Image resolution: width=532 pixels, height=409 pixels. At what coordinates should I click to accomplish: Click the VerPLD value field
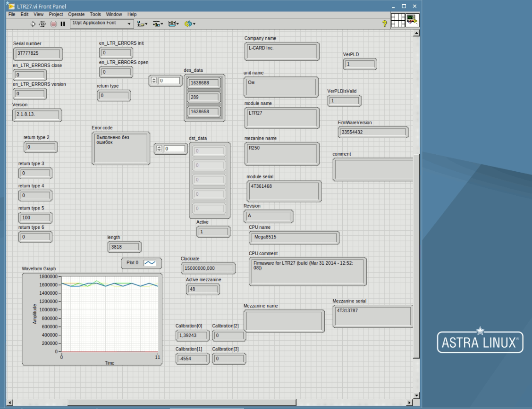[360, 64]
